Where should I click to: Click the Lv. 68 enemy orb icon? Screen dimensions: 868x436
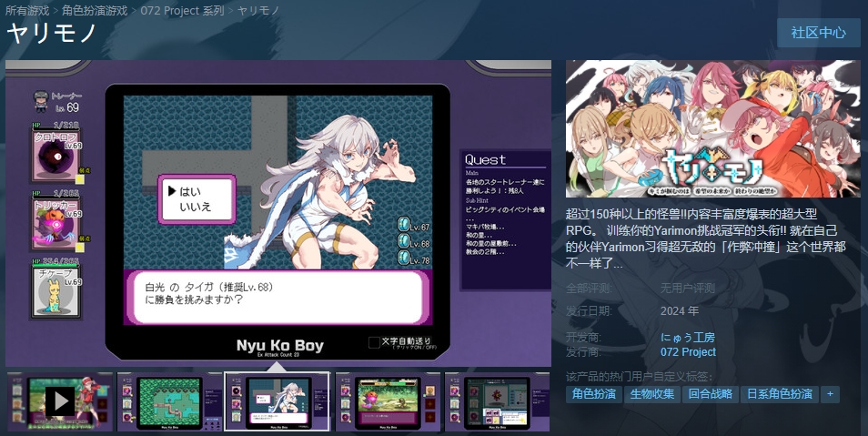click(x=404, y=243)
